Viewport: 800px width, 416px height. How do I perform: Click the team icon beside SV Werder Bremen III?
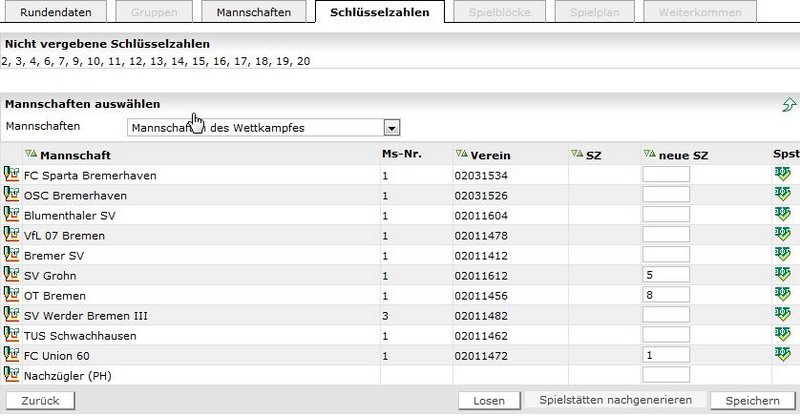click(12, 315)
